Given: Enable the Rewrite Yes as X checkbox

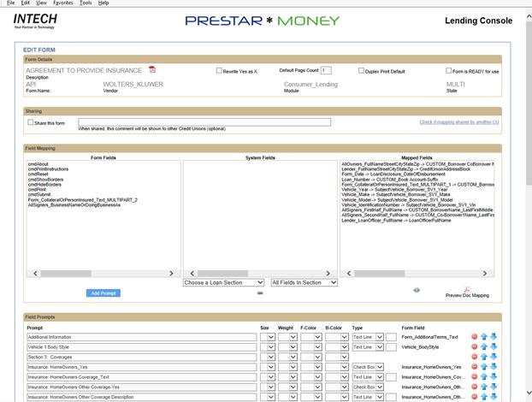Looking at the screenshot, I should 219,71.
